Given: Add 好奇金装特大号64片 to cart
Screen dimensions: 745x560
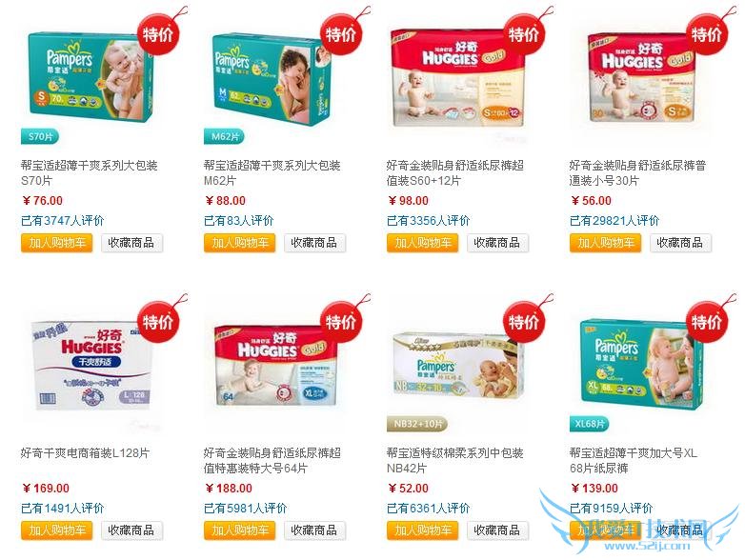Looking at the screenshot, I should click(240, 530).
